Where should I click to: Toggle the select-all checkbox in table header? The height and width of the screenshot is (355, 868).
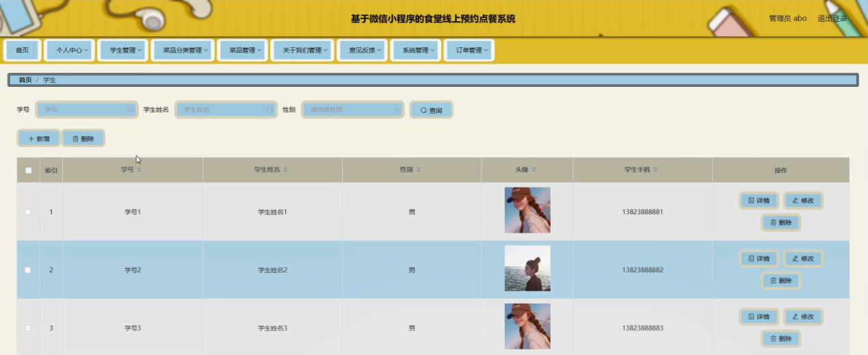point(29,170)
